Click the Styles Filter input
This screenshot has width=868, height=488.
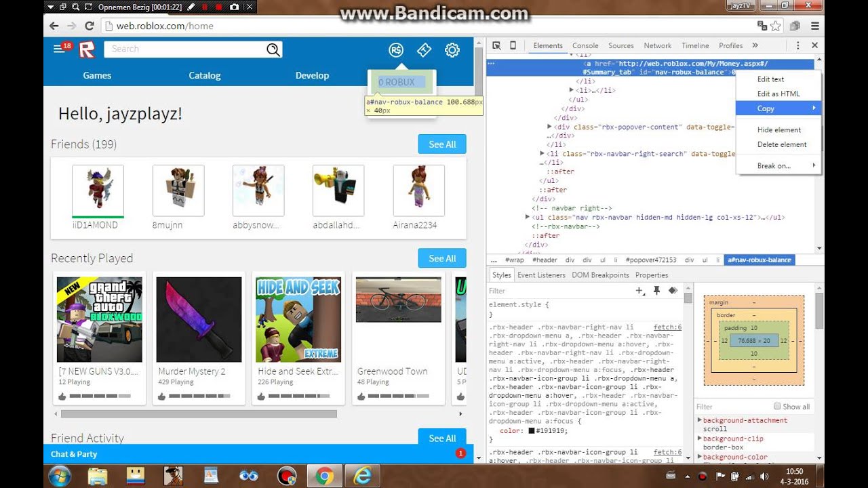click(x=559, y=291)
